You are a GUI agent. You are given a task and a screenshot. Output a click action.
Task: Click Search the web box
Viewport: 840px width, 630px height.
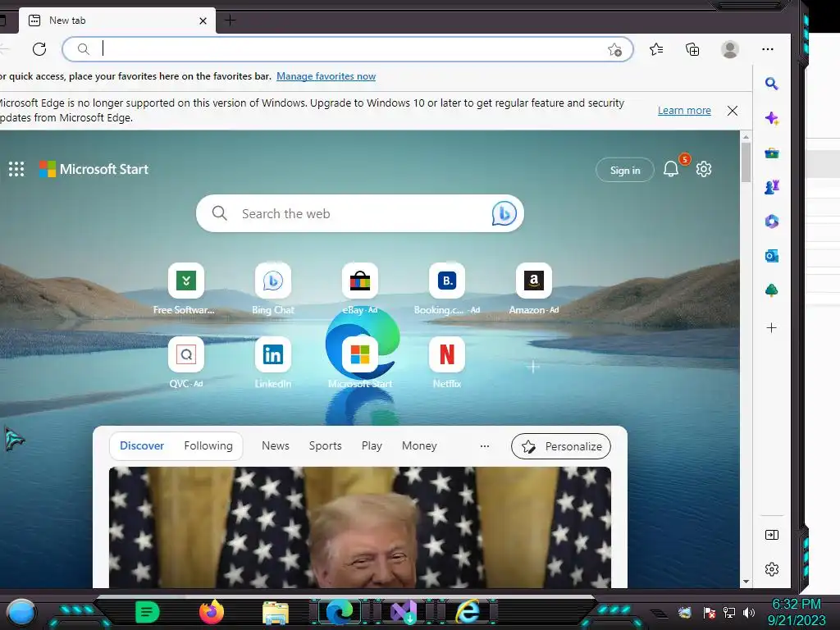pos(359,213)
